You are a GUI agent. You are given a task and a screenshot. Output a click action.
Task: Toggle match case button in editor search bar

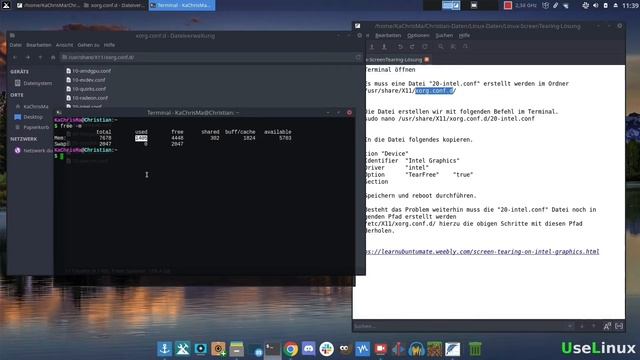click(x=607, y=326)
